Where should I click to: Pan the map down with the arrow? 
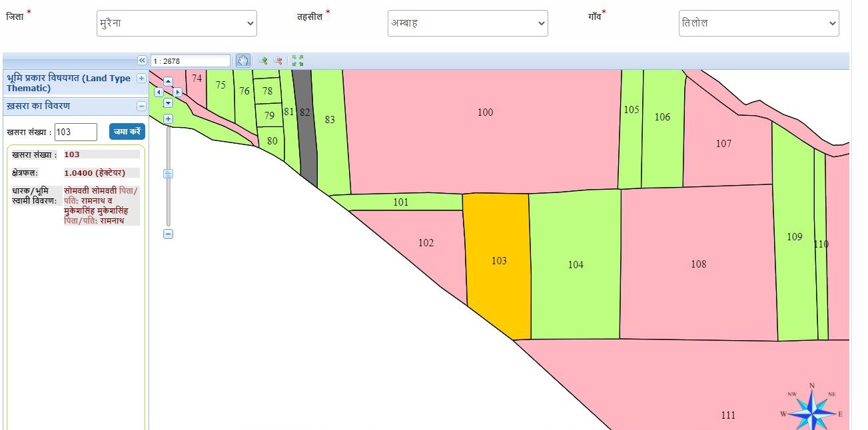pyautogui.click(x=168, y=103)
